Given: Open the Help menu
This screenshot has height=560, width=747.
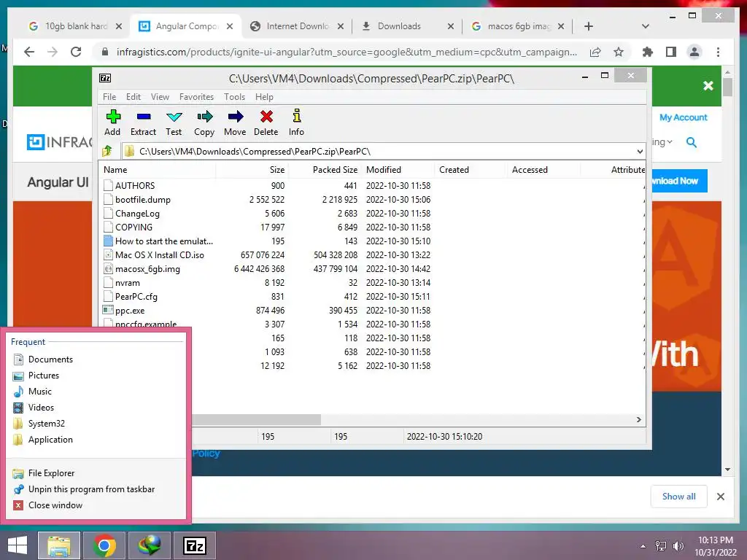Looking at the screenshot, I should tap(264, 97).
